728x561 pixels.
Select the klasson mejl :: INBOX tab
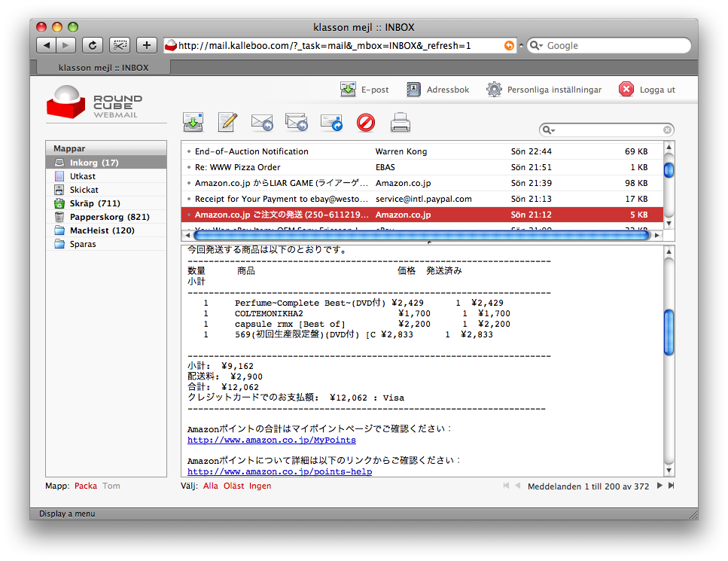(104, 68)
